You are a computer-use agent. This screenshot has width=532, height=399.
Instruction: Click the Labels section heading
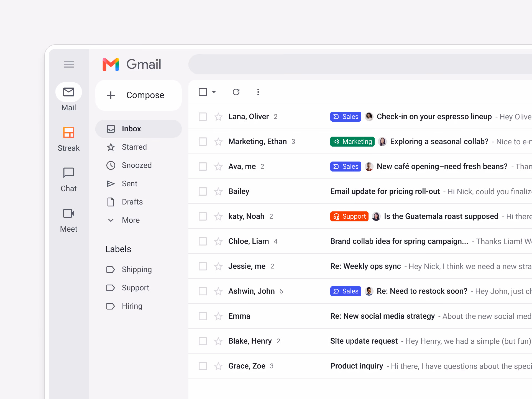coord(118,249)
